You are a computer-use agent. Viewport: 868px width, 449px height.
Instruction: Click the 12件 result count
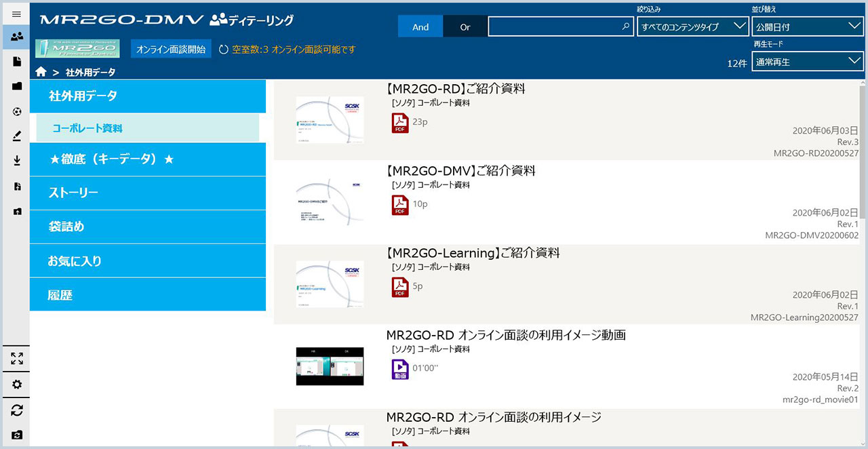736,63
